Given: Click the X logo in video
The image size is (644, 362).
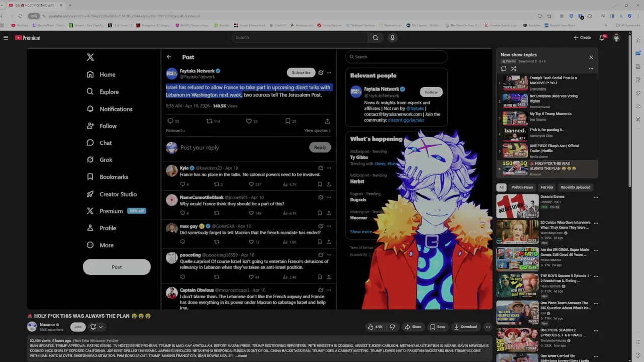Looking at the screenshot, I should click(x=90, y=57).
